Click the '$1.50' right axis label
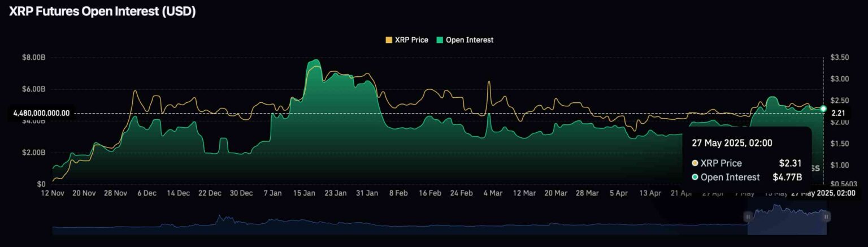868x247 pixels. 840,144
